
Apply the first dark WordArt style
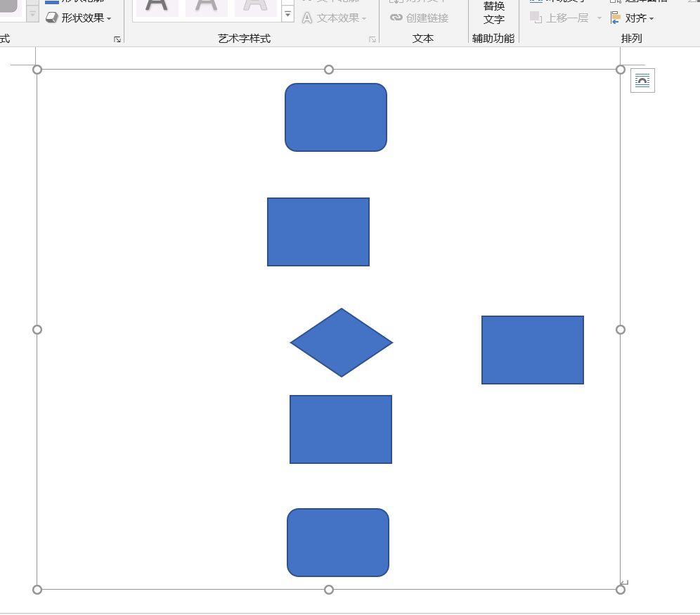(x=157, y=7)
